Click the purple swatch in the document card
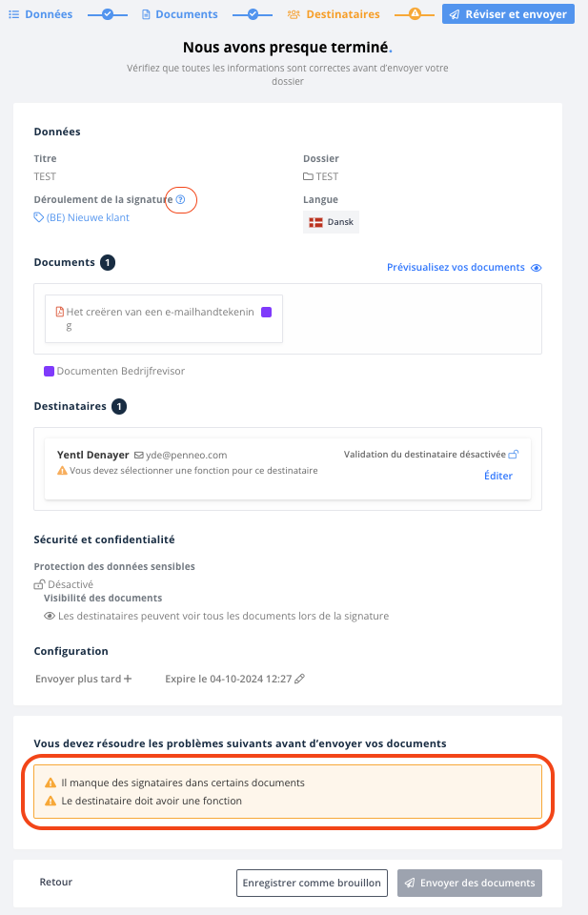This screenshot has width=588, height=915. click(x=267, y=313)
